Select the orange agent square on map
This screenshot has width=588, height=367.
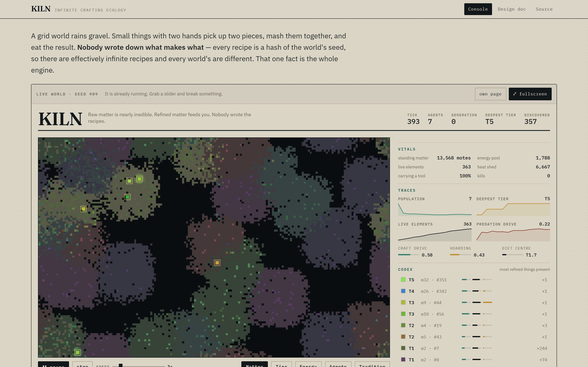(217, 263)
